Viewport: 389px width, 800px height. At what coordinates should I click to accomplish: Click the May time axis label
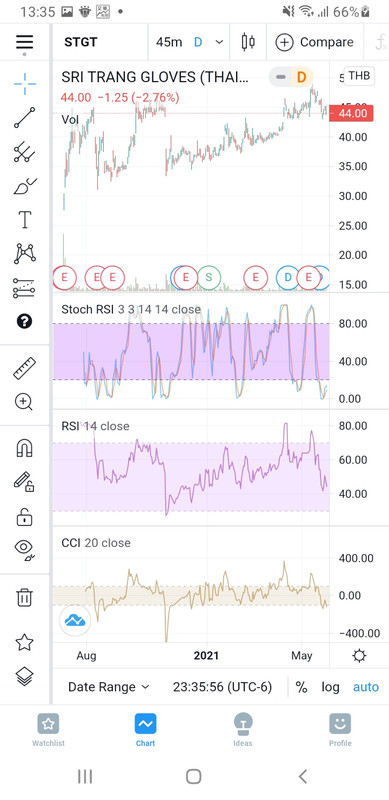[302, 656]
